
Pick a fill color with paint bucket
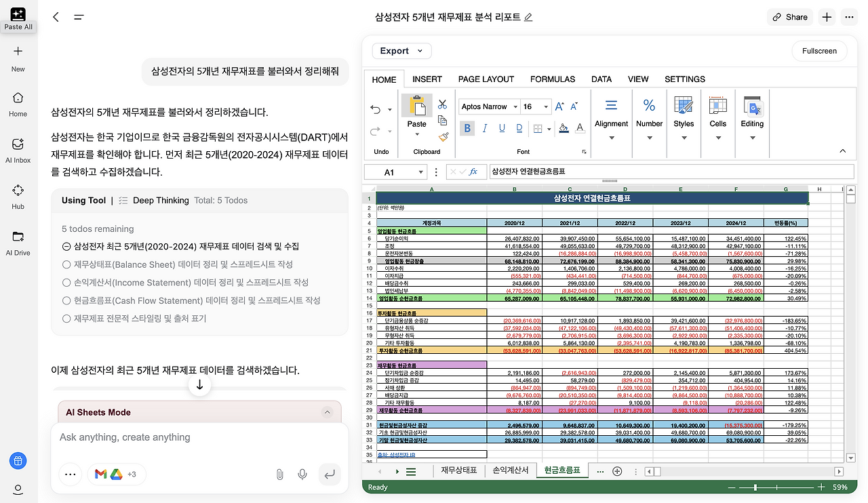coord(564,128)
